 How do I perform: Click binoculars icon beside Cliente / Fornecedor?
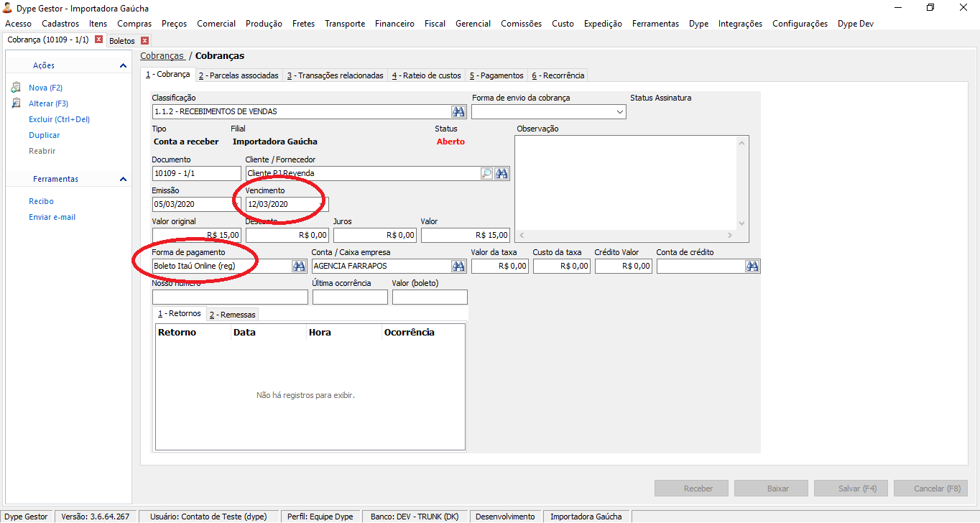pos(501,173)
